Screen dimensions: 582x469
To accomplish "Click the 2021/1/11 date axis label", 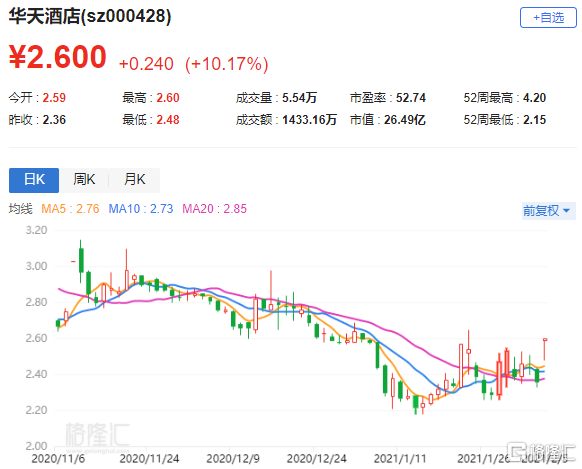I will [400, 459].
